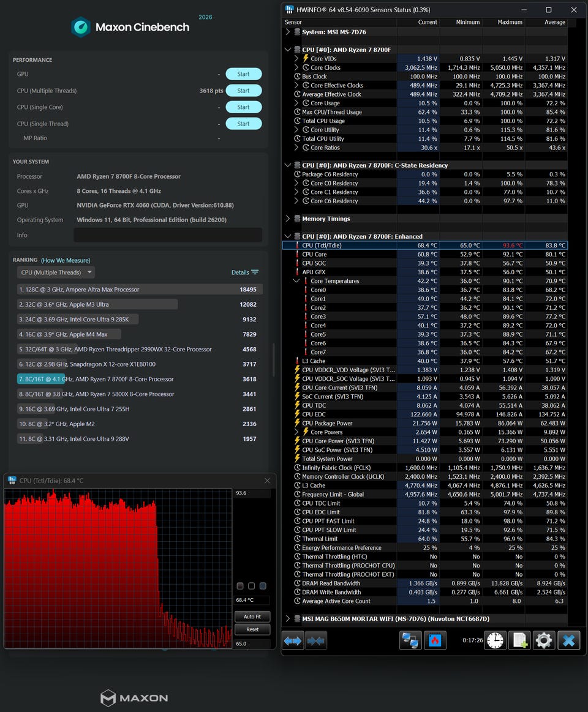Viewport: 588px width, 712px height.
Task: Click the lightning icon beside CPU TDC
Action: point(297,405)
